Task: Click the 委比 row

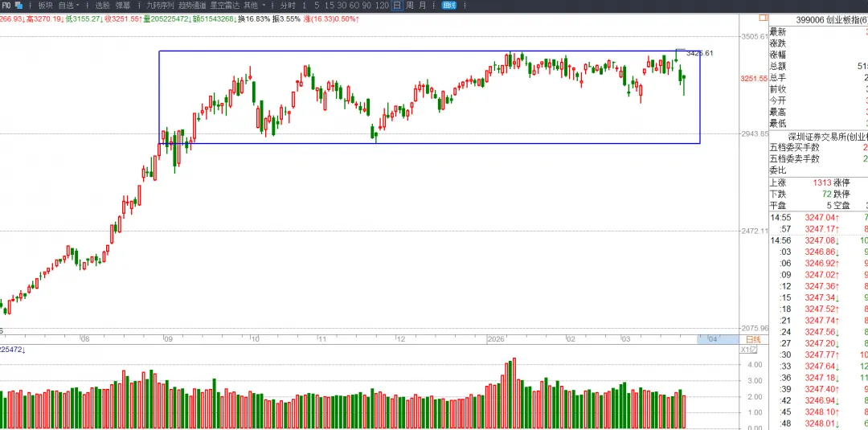Action: click(819, 170)
